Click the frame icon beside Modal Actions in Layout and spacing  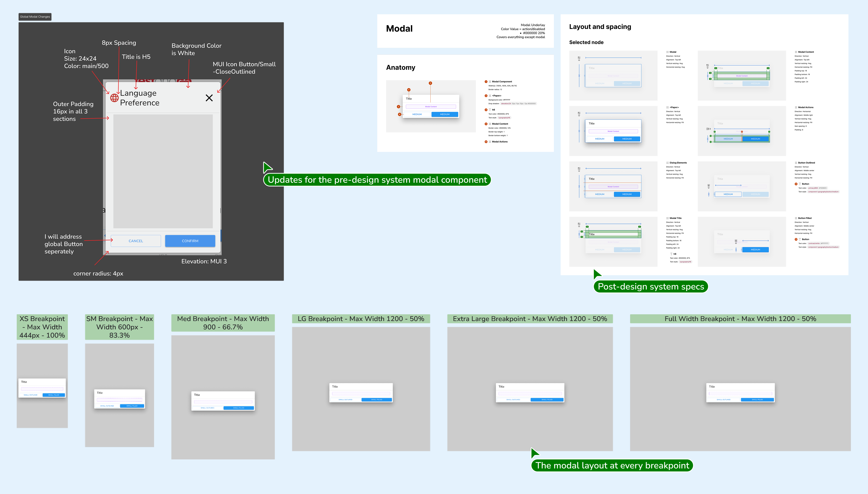pyautogui.click(x=796, y=107)
